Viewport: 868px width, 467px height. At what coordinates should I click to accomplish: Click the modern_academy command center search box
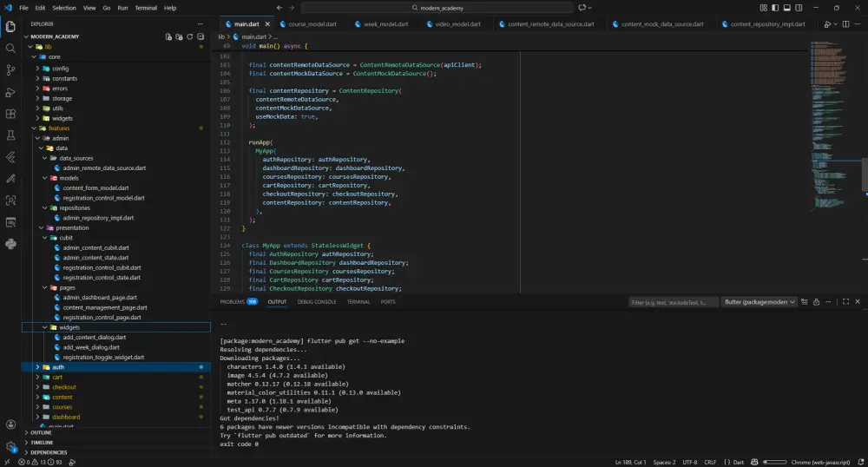[437, 8]
